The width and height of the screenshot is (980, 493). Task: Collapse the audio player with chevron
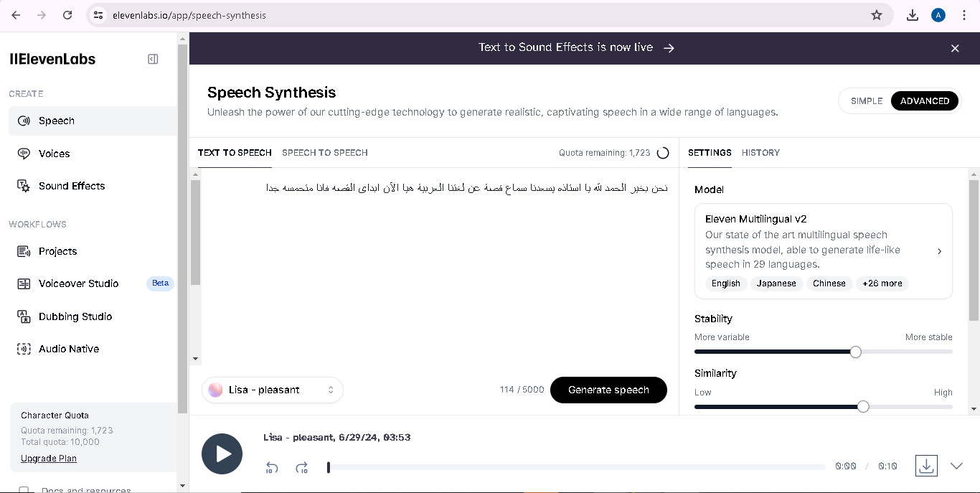[956, 466]
